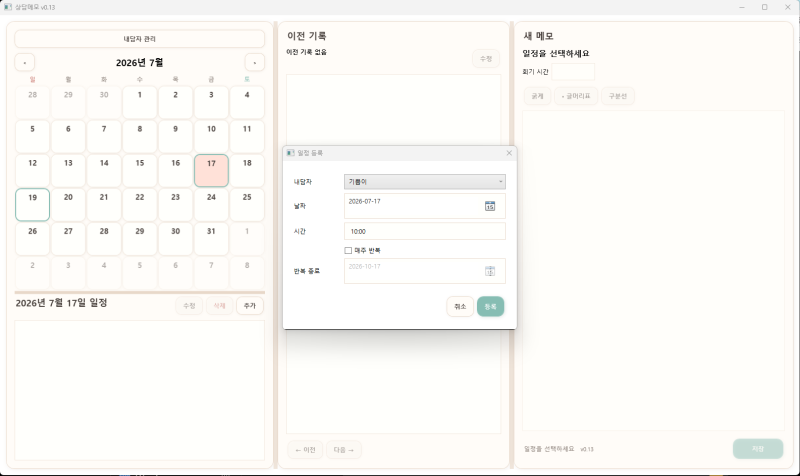This screenshot has height=476, width=800.
Task: Insert a 글머리표 bullet
Action: tap(576, 96)
